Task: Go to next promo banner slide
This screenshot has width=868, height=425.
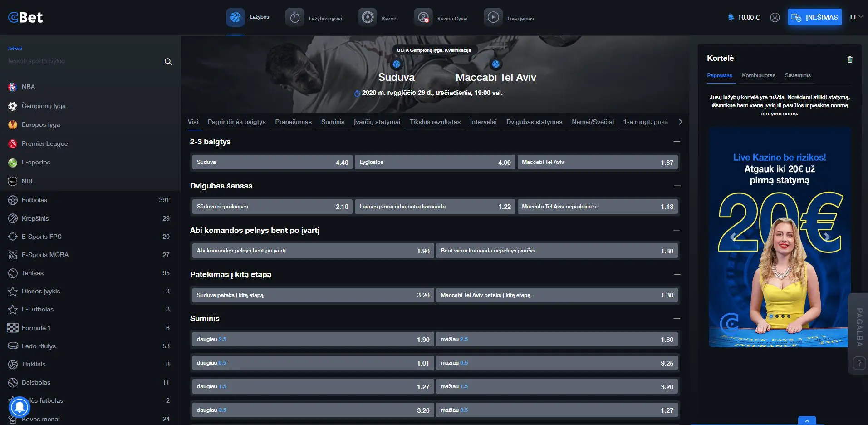Action: pyautogui.click(x=827, y=237)
